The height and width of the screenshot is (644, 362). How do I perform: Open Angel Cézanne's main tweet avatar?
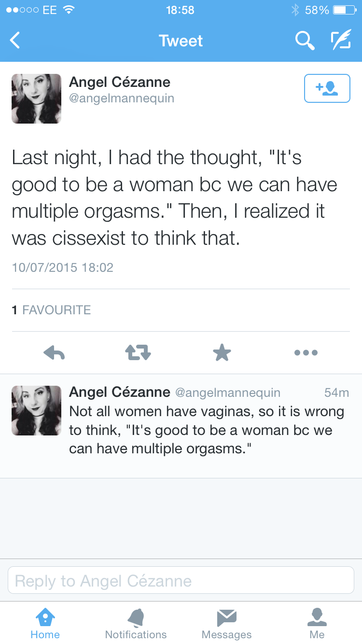click(36, 99)
